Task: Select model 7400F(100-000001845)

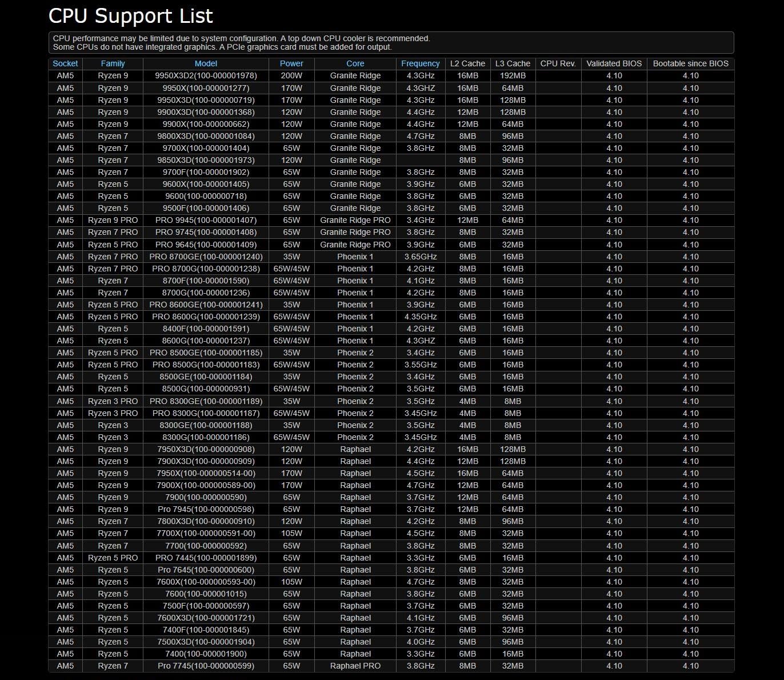Action: (x=206, y=630)
